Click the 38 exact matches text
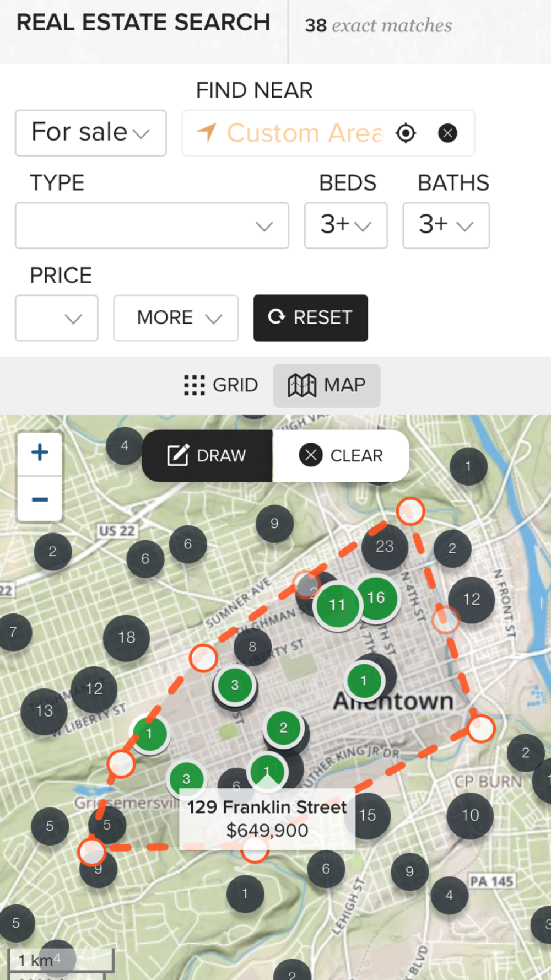The width and height of the screenshot is (551, 980). click(x=379, y=25)
